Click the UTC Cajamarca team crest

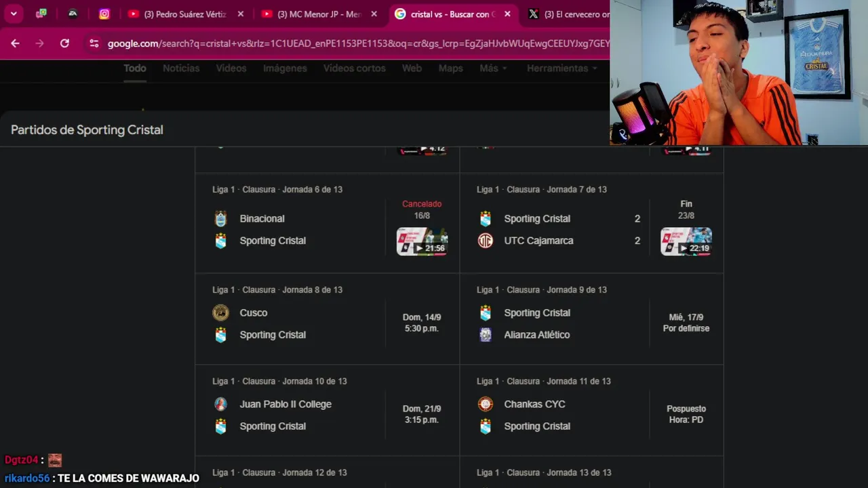click(x=485, y=241)
